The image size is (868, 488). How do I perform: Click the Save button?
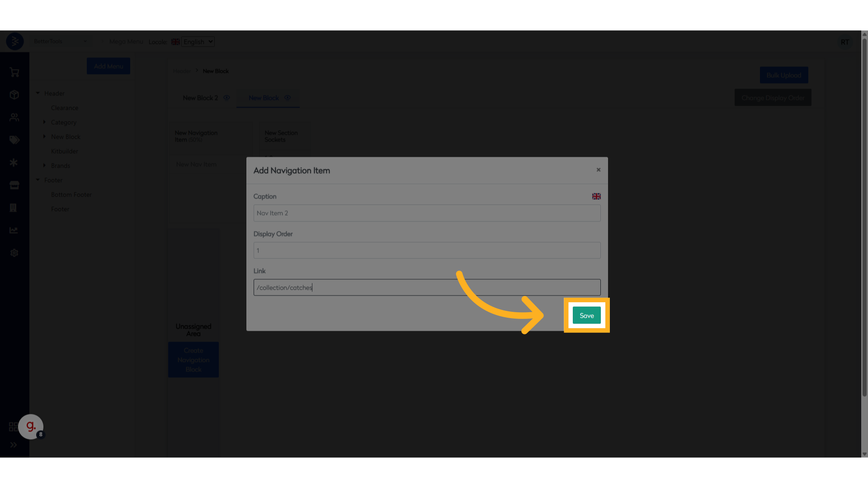coord(586,315)
